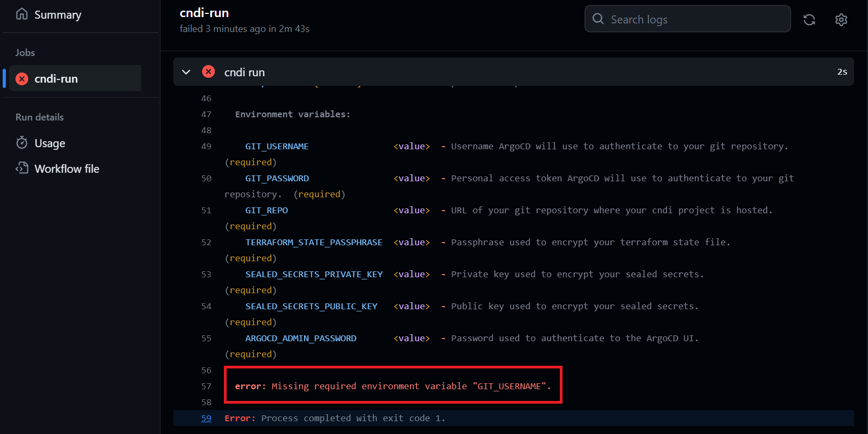The height and width of the screenshot is (434, 868).
Task: Click the missing environment variable error line
Action: (x=393, y=386)
